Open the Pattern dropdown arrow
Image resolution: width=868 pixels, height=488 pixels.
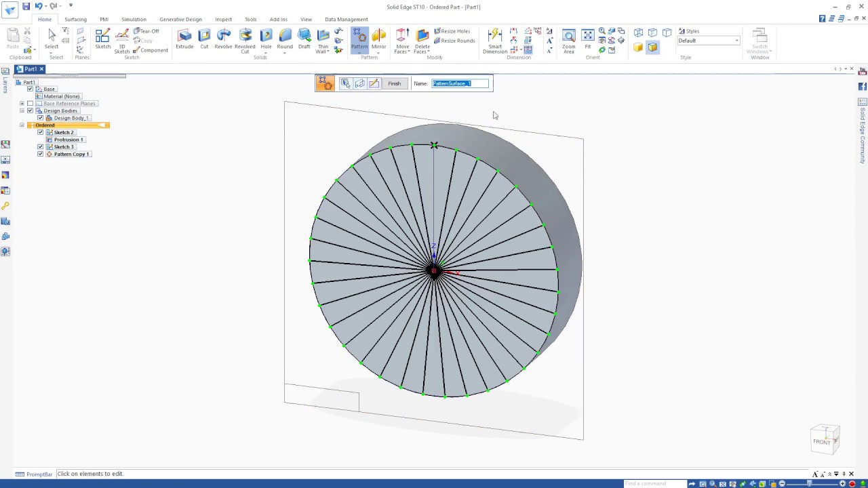coord(359,52)
